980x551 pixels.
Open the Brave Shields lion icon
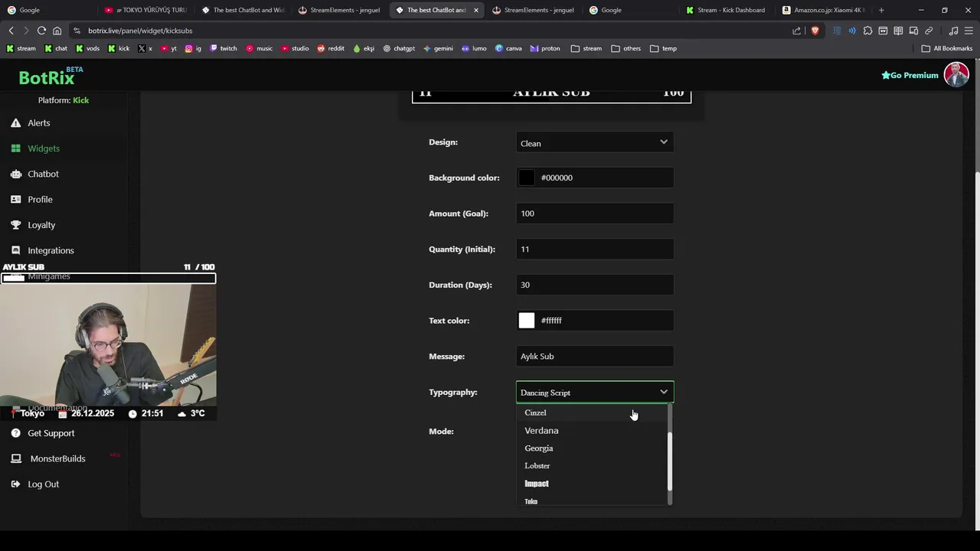pos(815,31)
